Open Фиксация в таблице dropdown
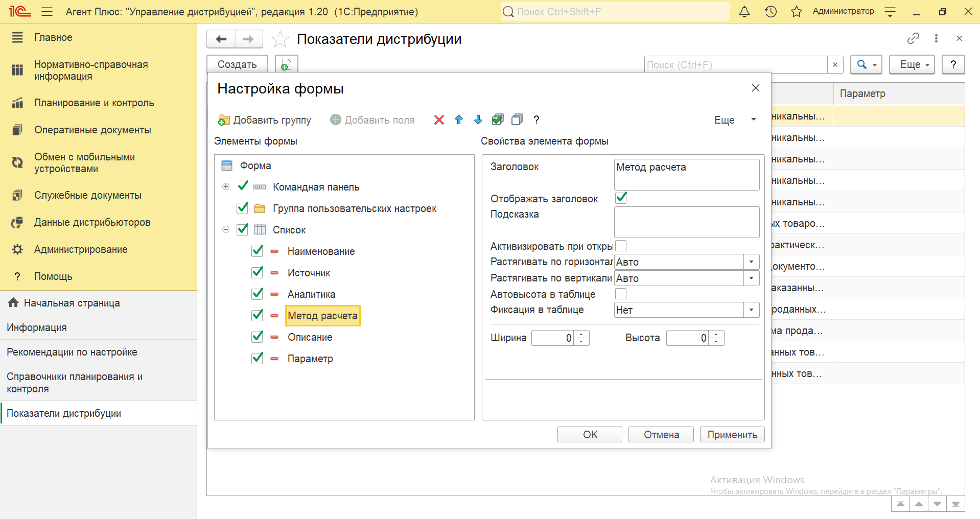The height and width of the screenshot is (519, 980). click(x=751, y=310)
